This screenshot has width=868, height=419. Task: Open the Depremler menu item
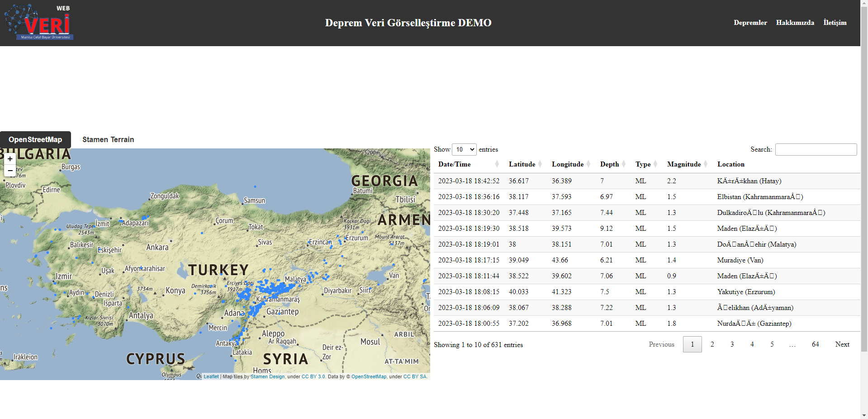click(x=750, y=23)
